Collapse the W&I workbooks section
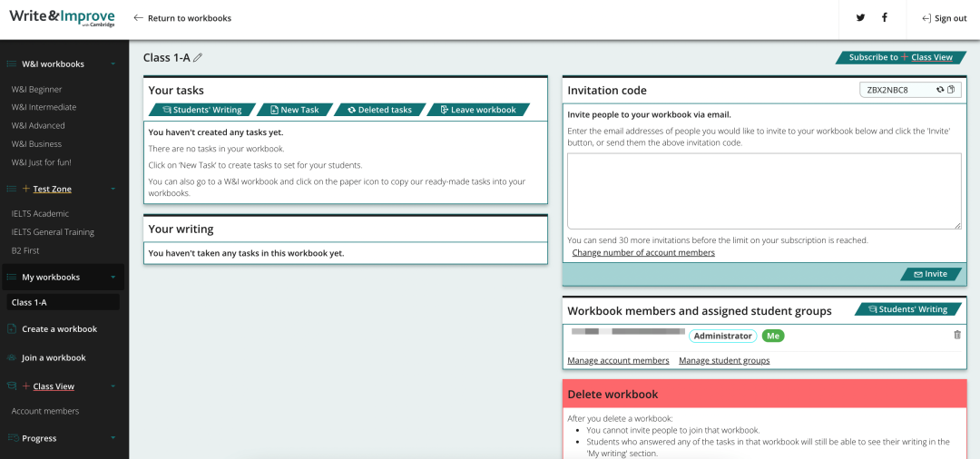This screenshot has width=980, height=459. pos(113,64)
